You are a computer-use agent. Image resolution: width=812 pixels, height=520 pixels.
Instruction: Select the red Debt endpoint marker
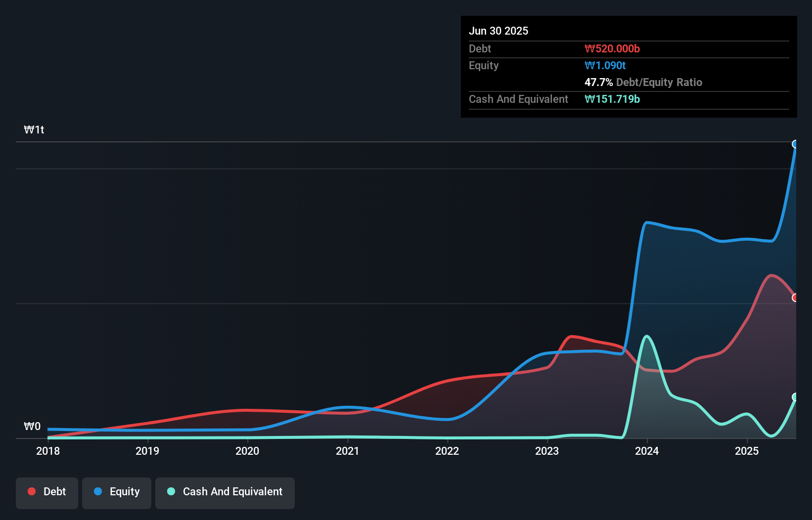pos(795,297)
